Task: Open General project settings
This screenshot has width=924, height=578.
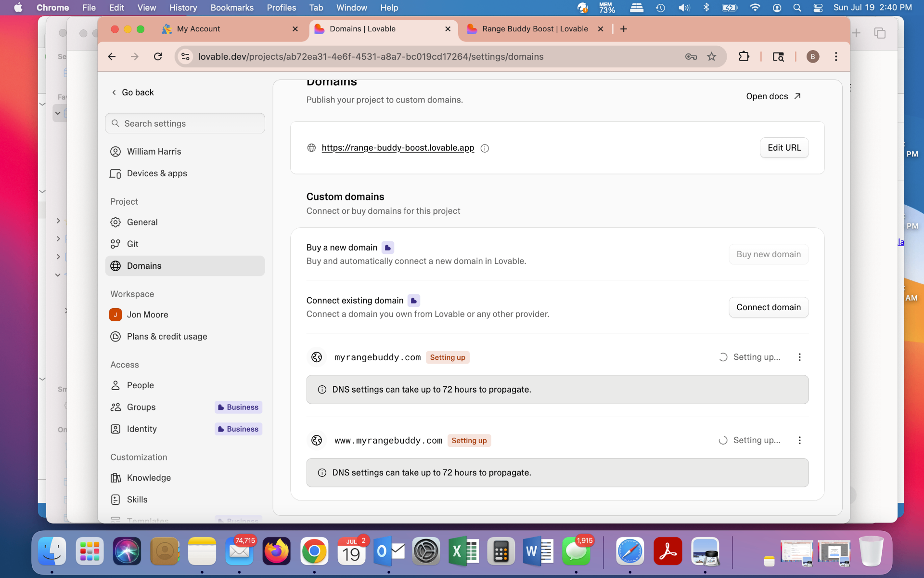Action: click(x=185, y=222)
